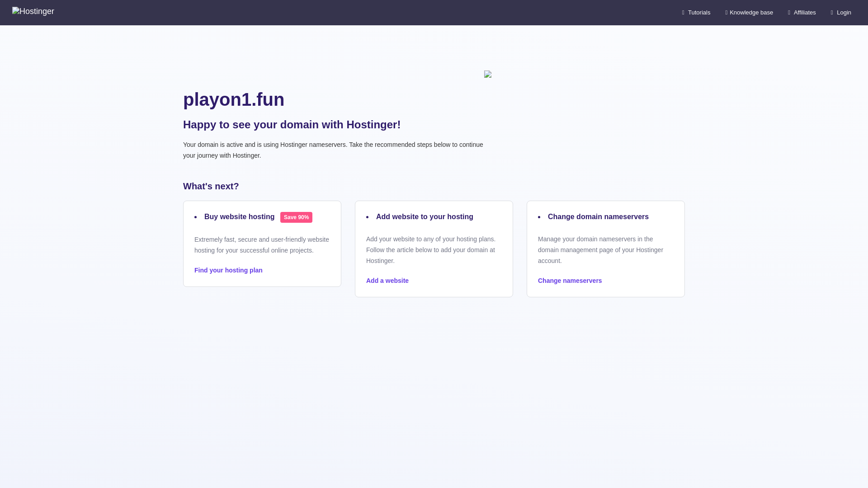Go to the Affiliates page
This screenshot has width=868, height=488.
click(802, 13)
